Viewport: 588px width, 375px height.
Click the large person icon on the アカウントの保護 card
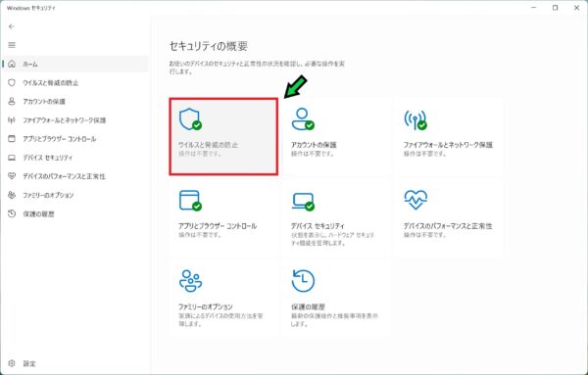click(303, 119)
